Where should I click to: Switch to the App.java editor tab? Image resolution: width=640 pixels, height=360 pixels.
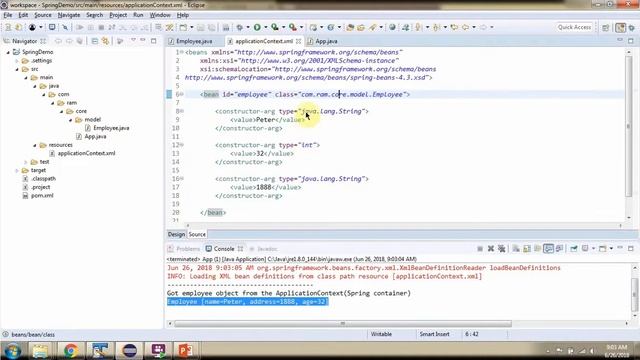[x=326, y=41]
